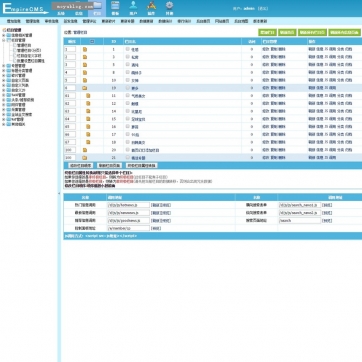The height and width of the screenshot is (362, 362).
Task: Open 增加信息 in shortcut bar
Action: point(14,21)
